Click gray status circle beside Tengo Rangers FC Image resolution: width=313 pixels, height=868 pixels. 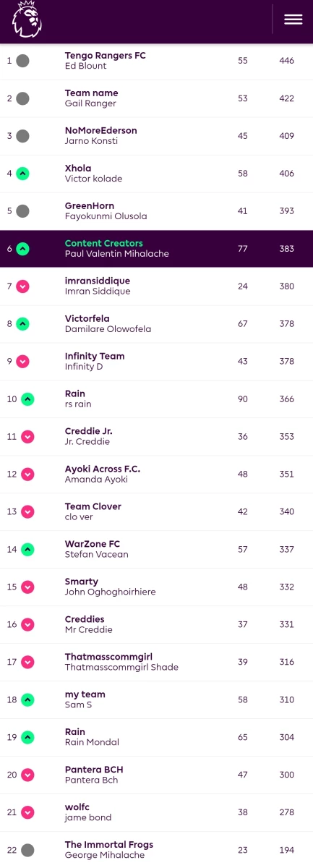pos(22,61)
